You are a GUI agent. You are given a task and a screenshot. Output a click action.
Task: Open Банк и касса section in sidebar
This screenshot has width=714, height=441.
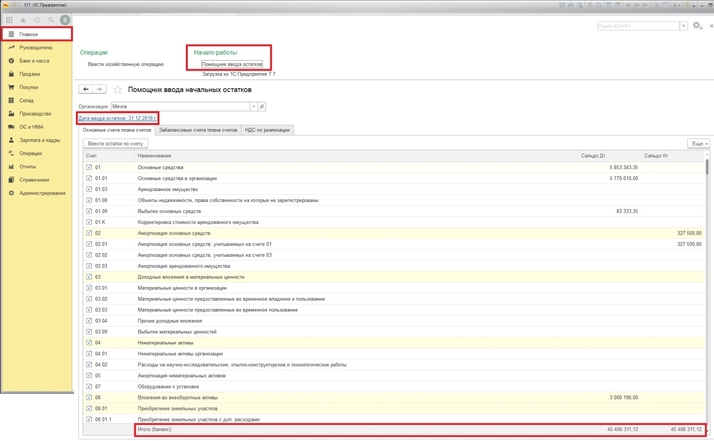coord(35,60)
